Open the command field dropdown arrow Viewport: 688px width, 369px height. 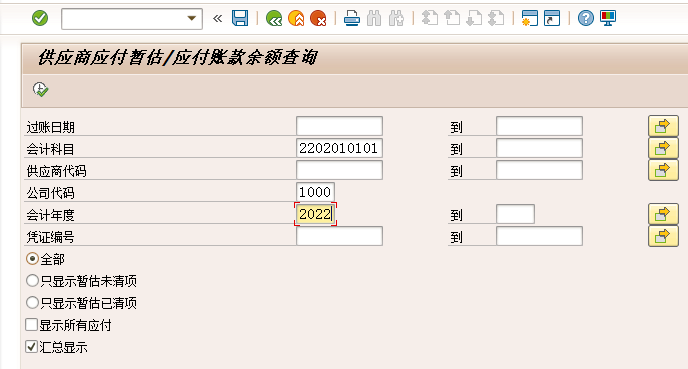tap(191, 18)
